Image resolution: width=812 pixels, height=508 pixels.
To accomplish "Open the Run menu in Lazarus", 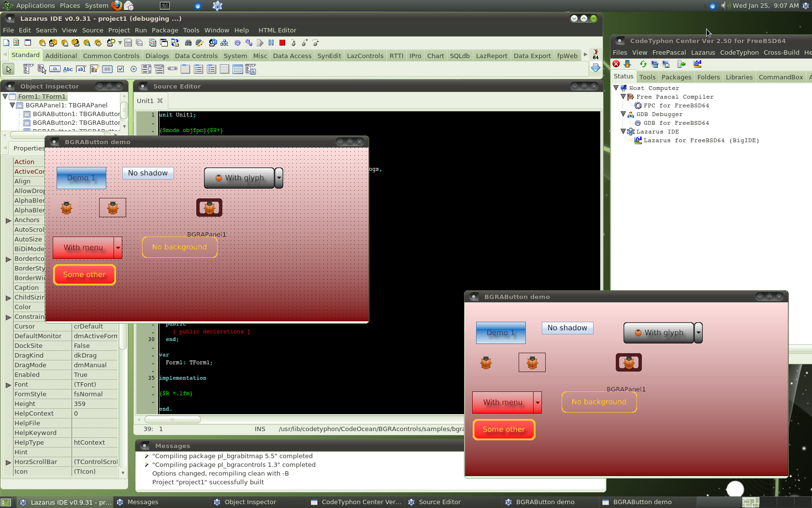I will 141,30.
